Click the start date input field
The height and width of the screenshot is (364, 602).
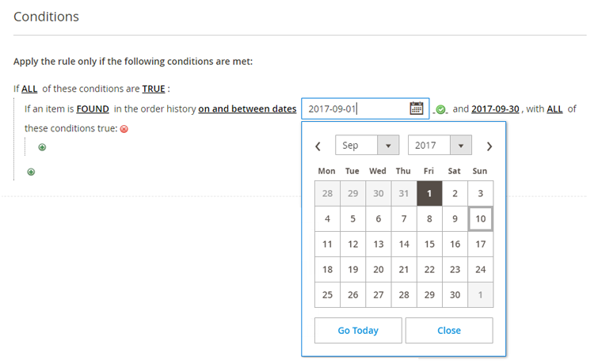(x=356, y=109)
